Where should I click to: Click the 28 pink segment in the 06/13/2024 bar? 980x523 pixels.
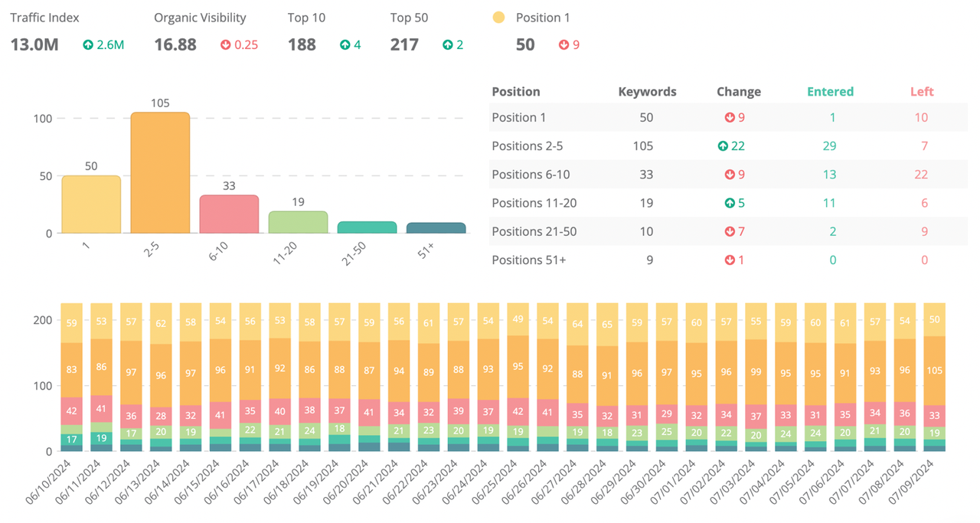point(159,415)
